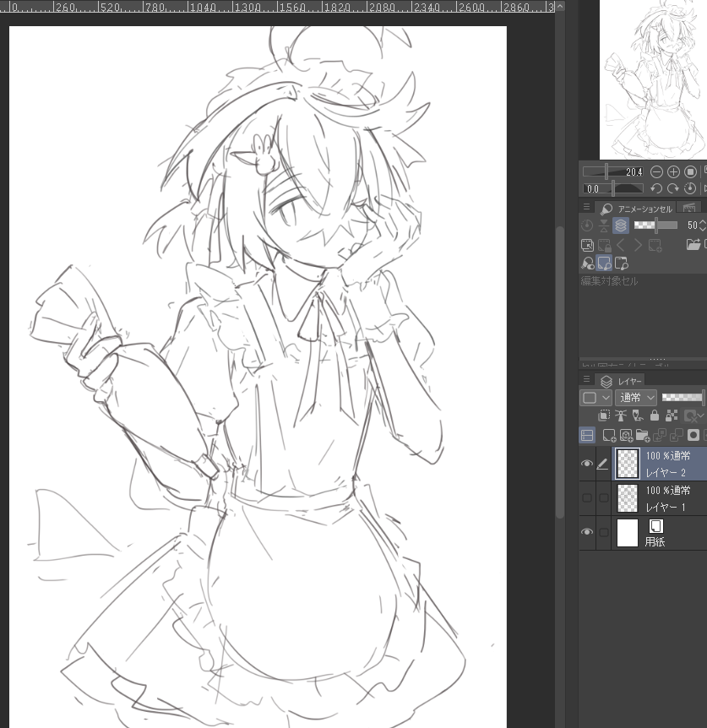Toggle the highlighted stacked layers button

point(621,225)
